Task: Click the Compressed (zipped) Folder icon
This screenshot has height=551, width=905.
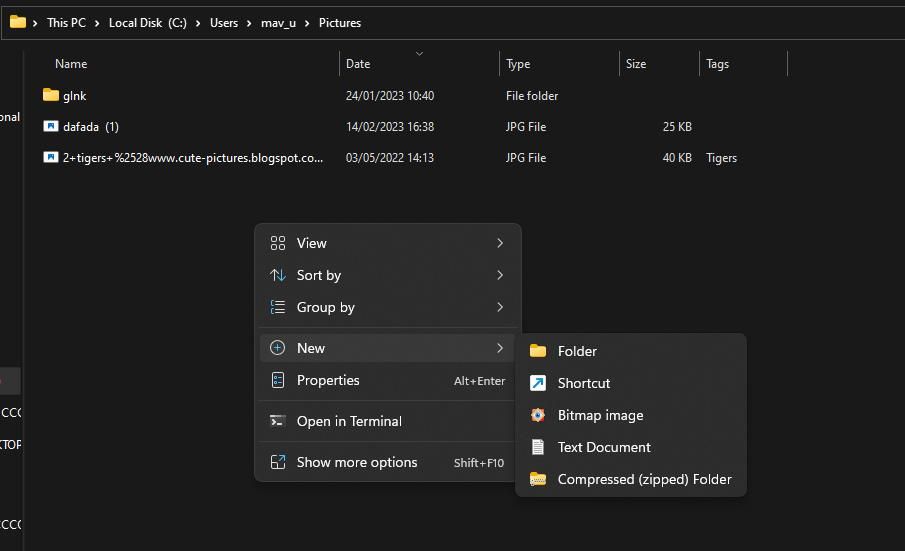Action: click(538, 479)
